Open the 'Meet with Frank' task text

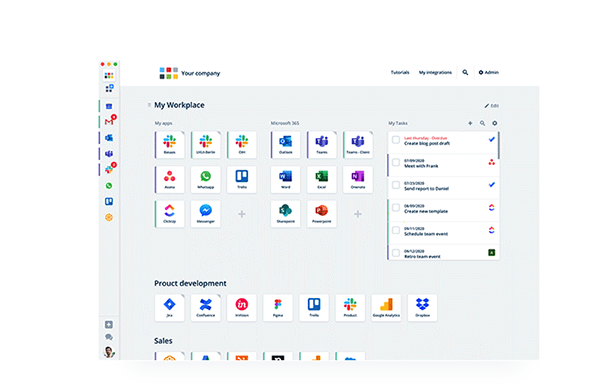(421, 166)
